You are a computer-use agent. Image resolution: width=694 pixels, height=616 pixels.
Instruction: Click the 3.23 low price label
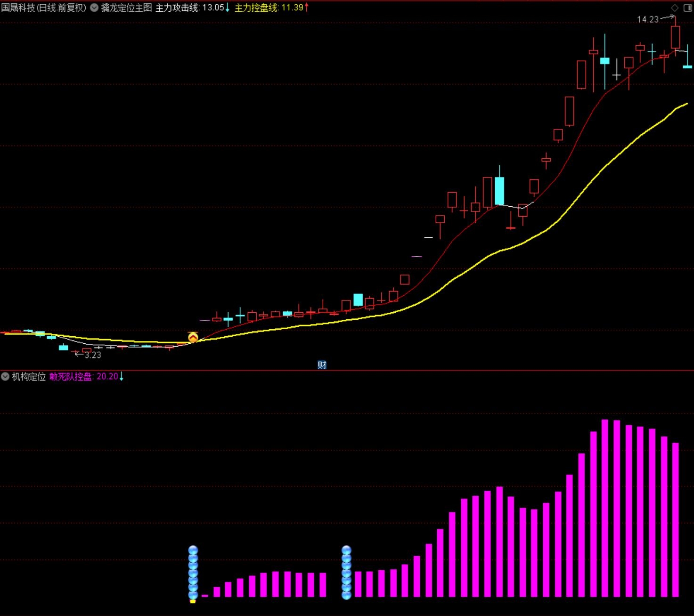tap(93, 355)
